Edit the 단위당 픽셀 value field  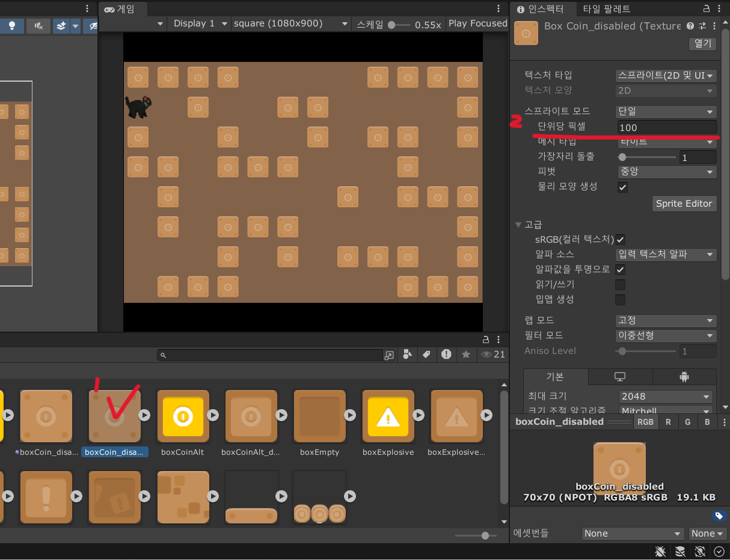coord(667,127)
